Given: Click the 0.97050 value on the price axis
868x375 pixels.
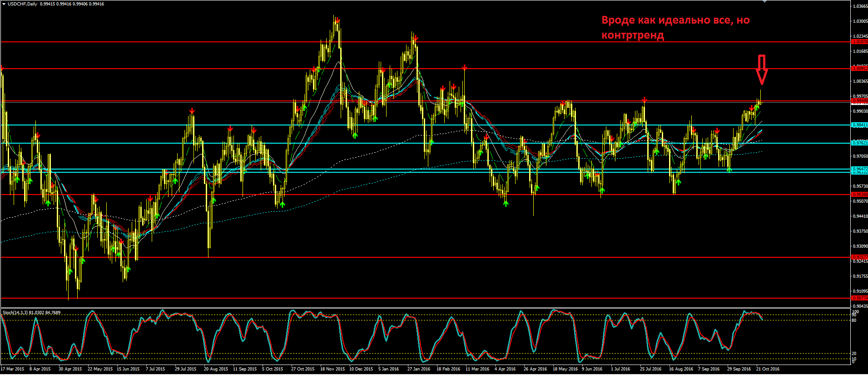Looking at the screenshot, I should (860, 156).
